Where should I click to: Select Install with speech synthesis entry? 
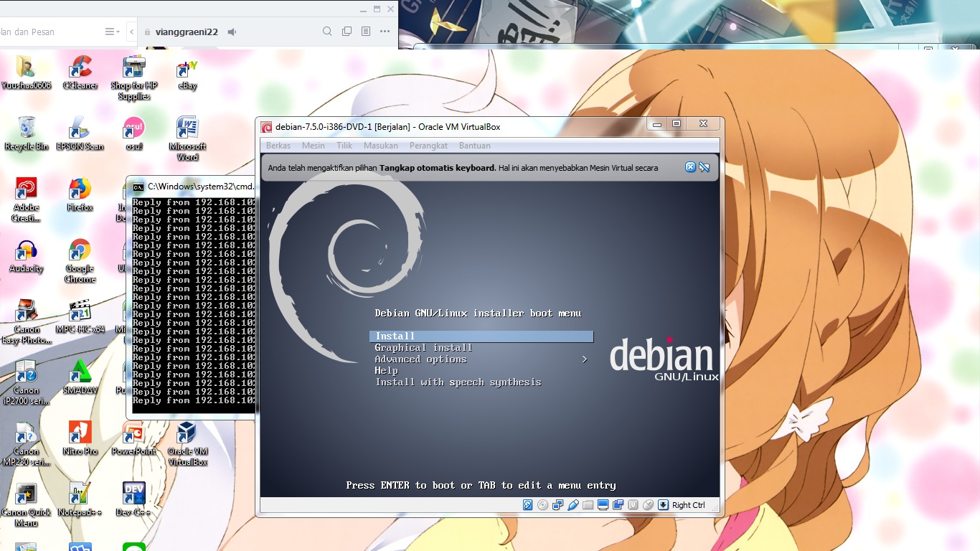[458, 382]
